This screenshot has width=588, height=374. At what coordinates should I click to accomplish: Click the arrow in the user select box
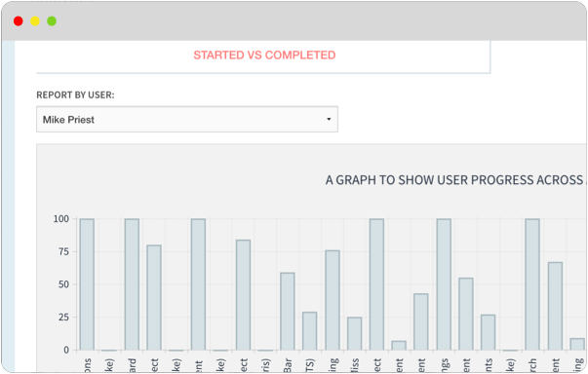[x=329, y=120]
